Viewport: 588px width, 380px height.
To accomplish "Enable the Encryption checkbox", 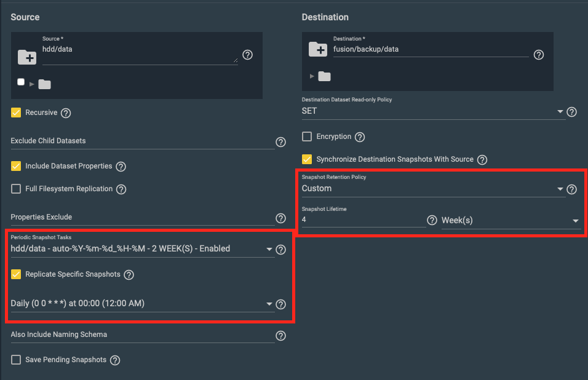I will (x=307, y=137).
